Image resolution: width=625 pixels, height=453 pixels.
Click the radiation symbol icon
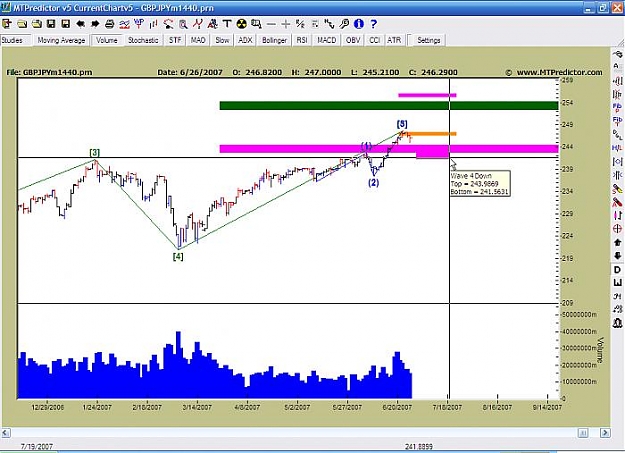coord(242,24)
